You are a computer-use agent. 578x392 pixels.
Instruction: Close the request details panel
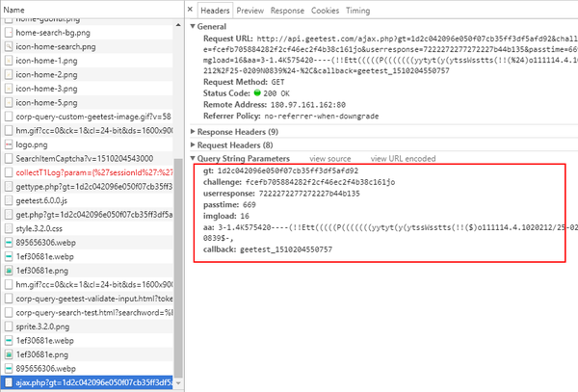click(190, 10)
